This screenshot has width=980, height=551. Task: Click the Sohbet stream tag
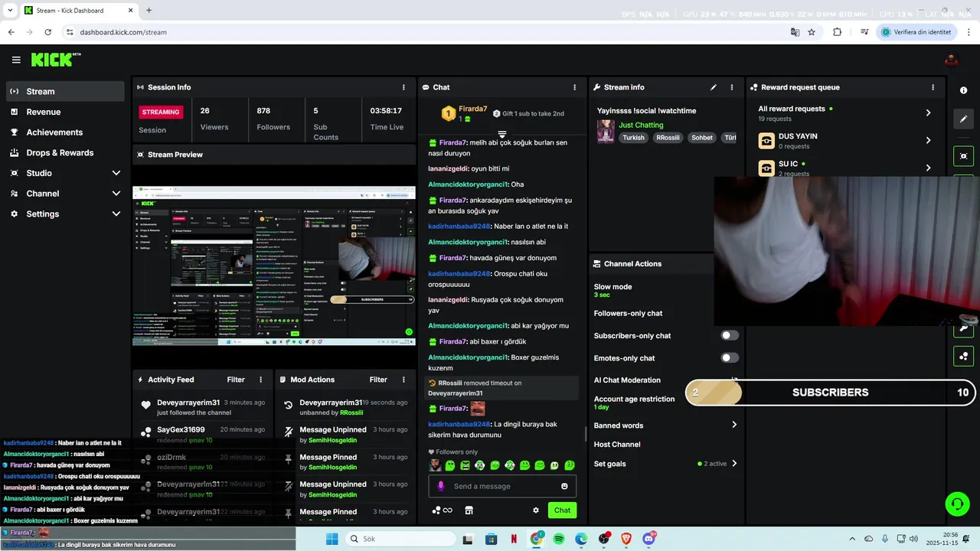click(702, 138)
